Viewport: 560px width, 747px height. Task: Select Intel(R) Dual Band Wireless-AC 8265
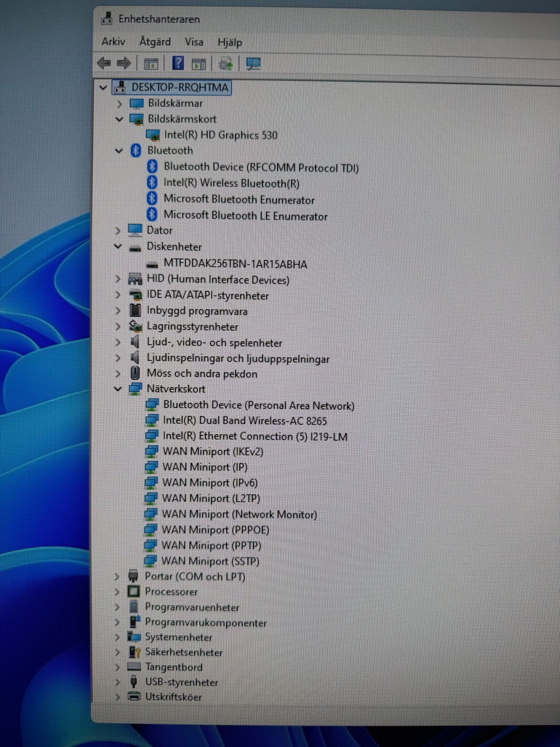(245, 420)
